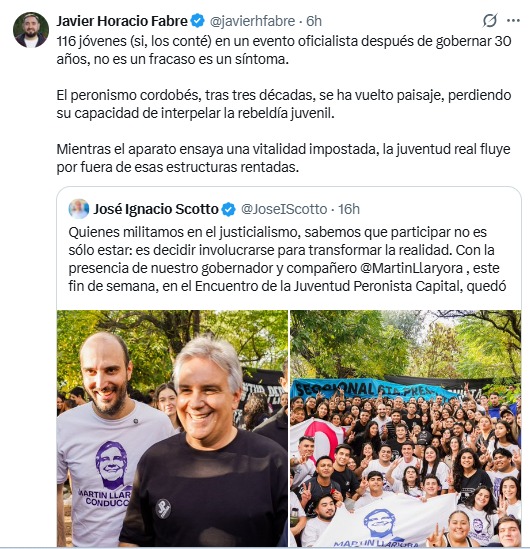Open the @MartinLlaryora mention

point(411,268)
